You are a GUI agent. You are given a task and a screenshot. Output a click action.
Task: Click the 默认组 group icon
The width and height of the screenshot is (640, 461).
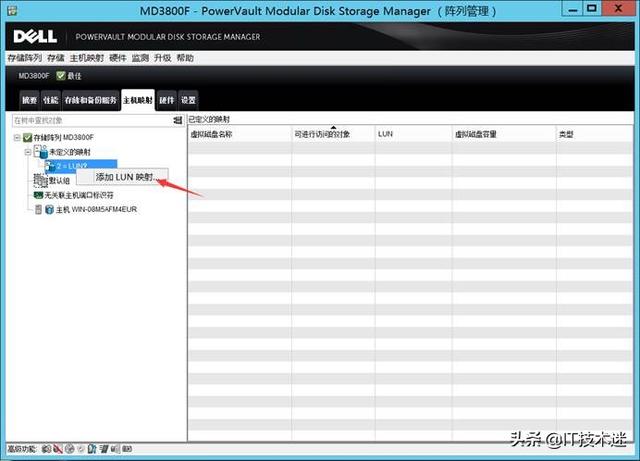40,180
